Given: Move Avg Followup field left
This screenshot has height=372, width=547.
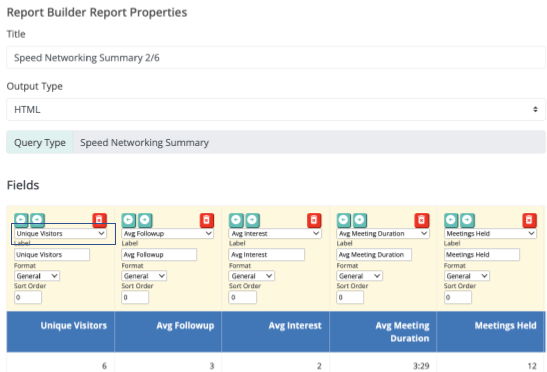Looking at the screenshot, I should click(x=128, y=220).
